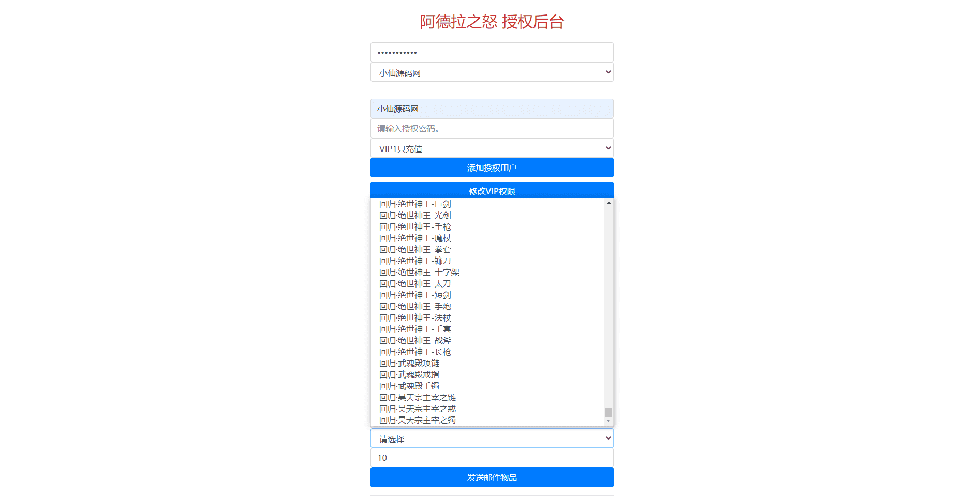Click the masked password input field
980x499 pixels.
click(x=492, y=52)
